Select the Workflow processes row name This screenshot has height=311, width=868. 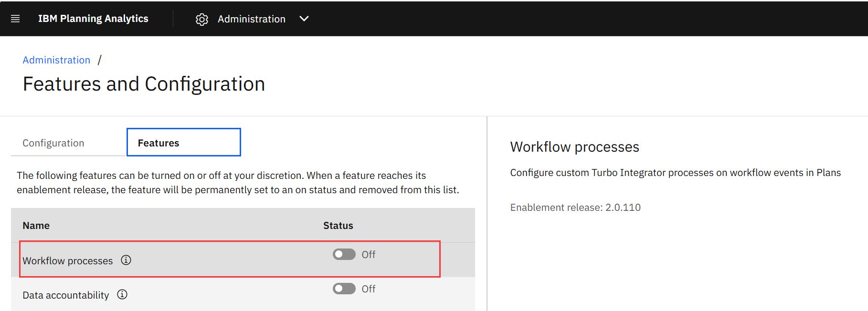tap(67, 261)
